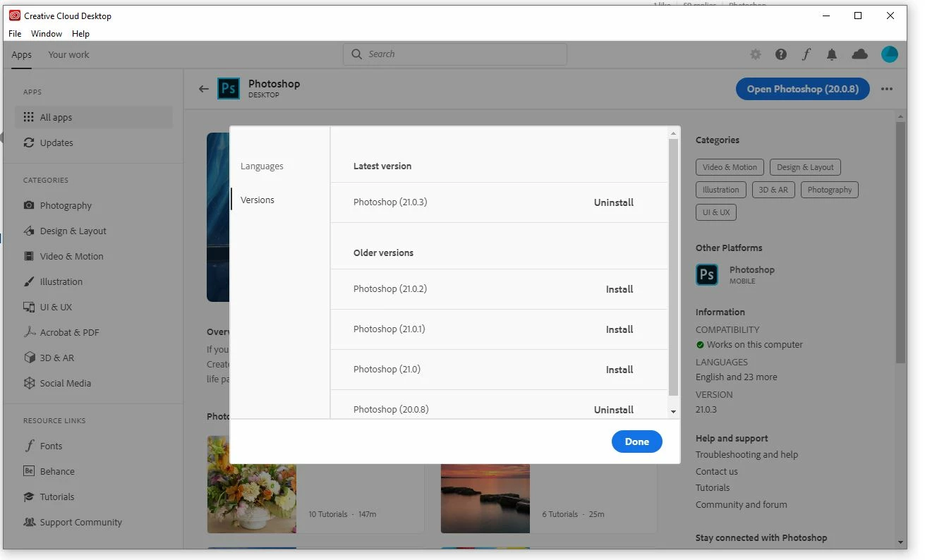
Task: Open the Window menu
Action: tap(47, 33)
